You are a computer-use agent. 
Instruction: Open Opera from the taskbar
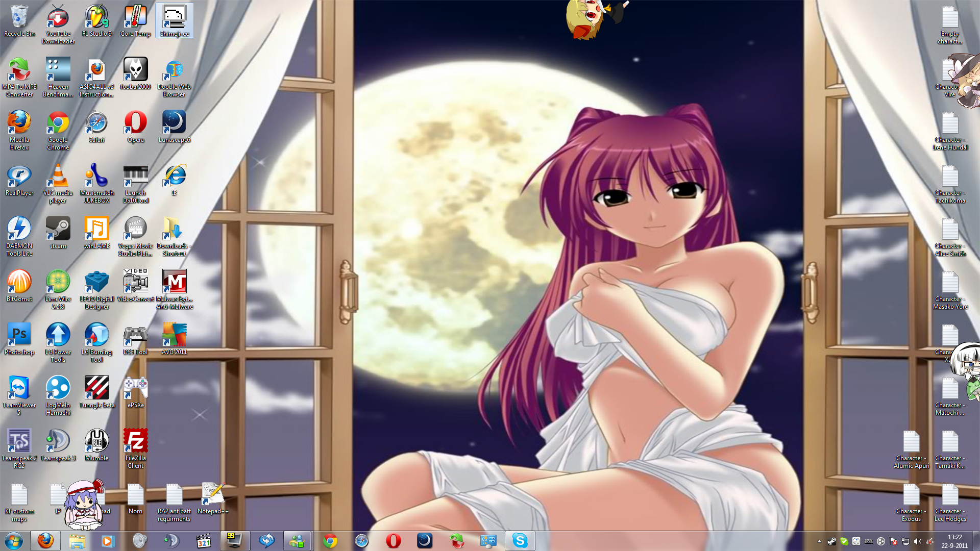393,540
